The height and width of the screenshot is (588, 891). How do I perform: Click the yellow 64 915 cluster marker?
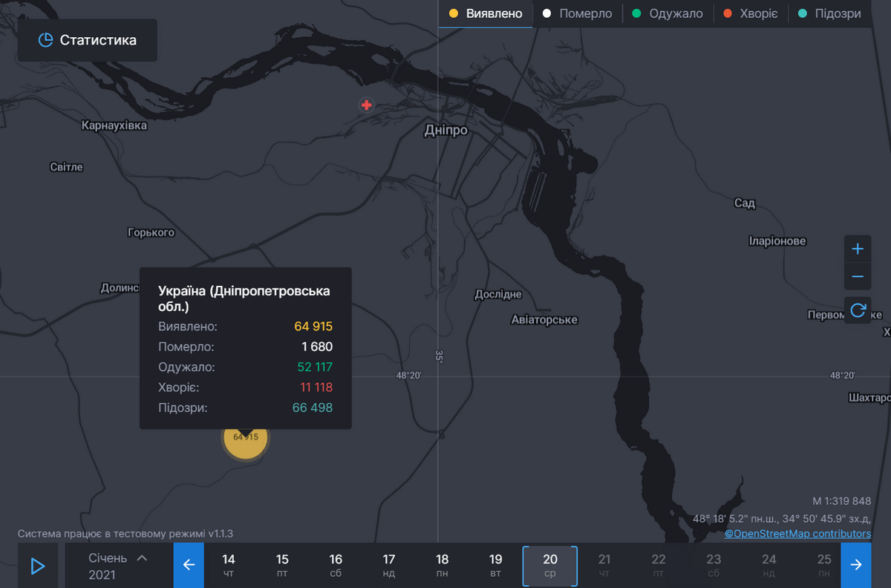246,438
